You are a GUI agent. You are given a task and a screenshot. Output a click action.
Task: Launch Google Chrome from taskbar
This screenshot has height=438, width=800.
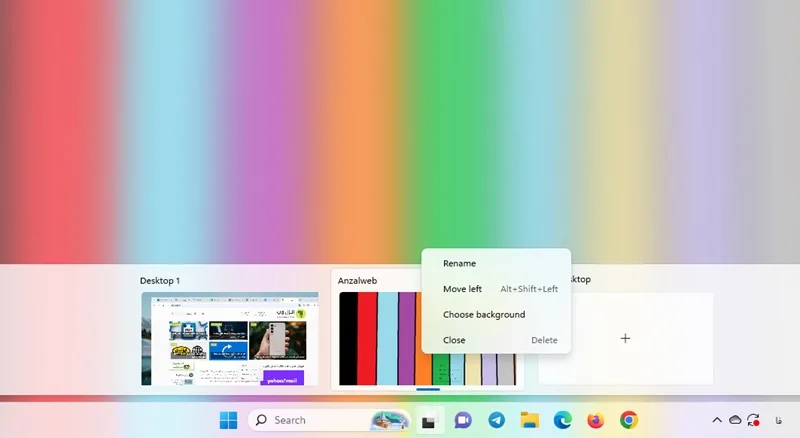pos(629,420)
